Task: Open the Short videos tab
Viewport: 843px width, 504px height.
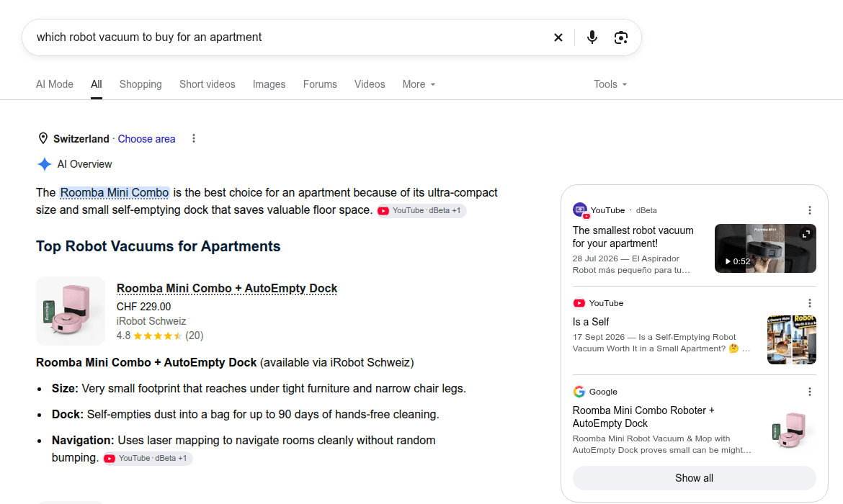Action: click(207, 84)
